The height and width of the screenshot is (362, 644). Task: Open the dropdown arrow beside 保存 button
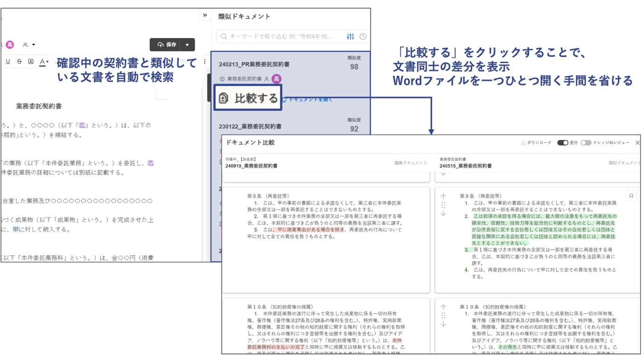187,45
